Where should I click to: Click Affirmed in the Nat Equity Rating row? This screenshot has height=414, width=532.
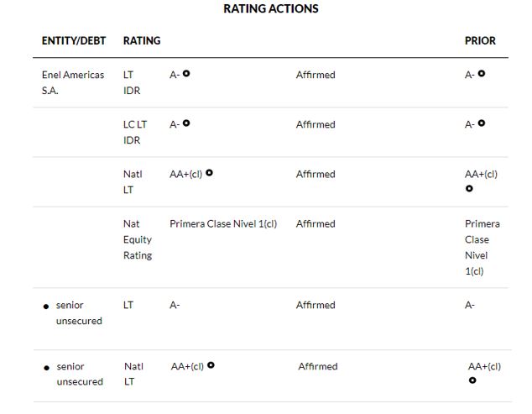[316, 223]
